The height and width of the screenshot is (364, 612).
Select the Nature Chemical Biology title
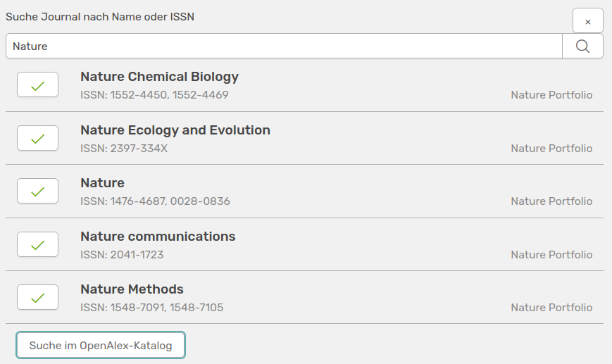click(x=159, y=77)
